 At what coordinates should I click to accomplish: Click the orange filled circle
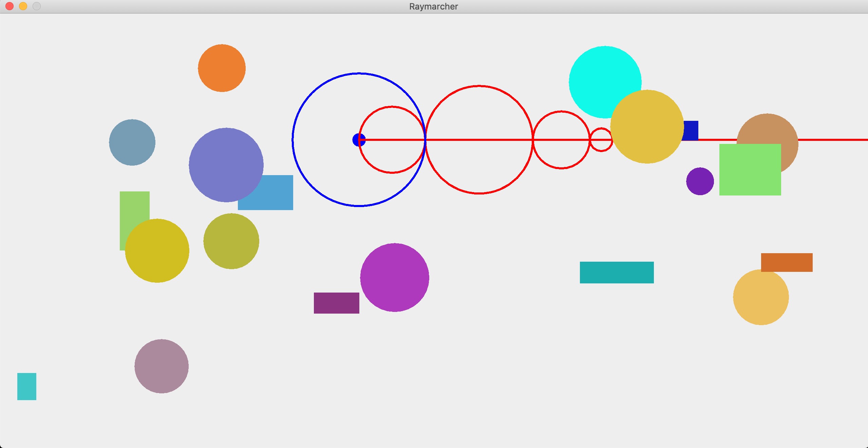[x=222, y=68]
